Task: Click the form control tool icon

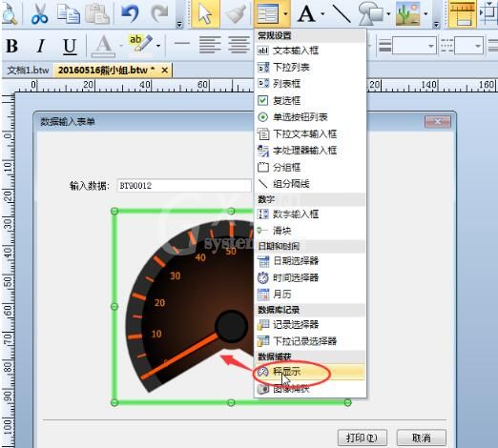Action: click(267, 13)
